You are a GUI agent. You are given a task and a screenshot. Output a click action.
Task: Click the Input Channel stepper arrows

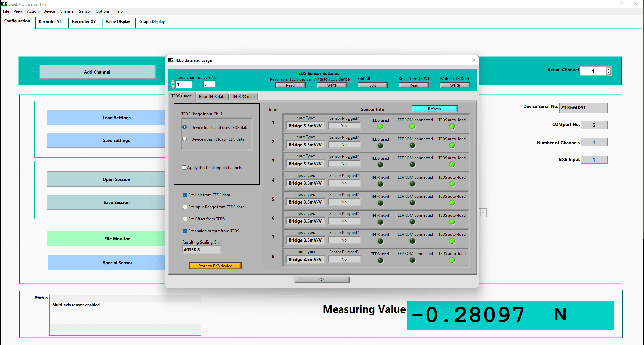coord(173,84)
